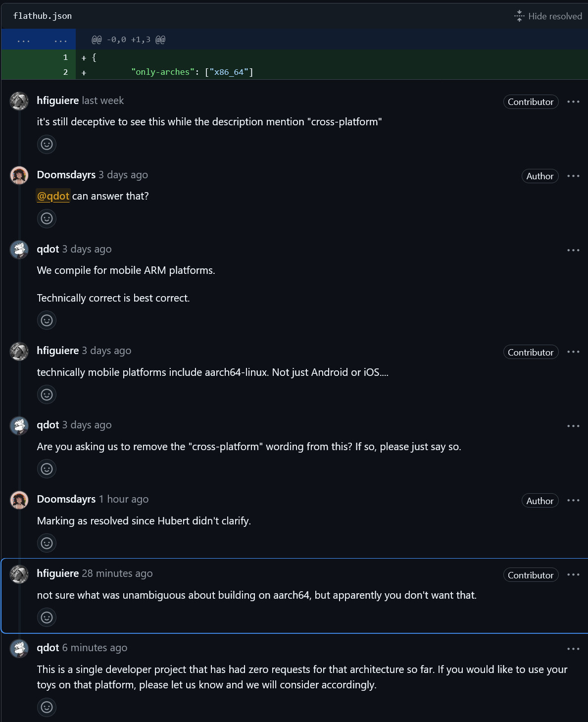Open the @qdot mention link
The image size is (588, 722).
(53, 196)
